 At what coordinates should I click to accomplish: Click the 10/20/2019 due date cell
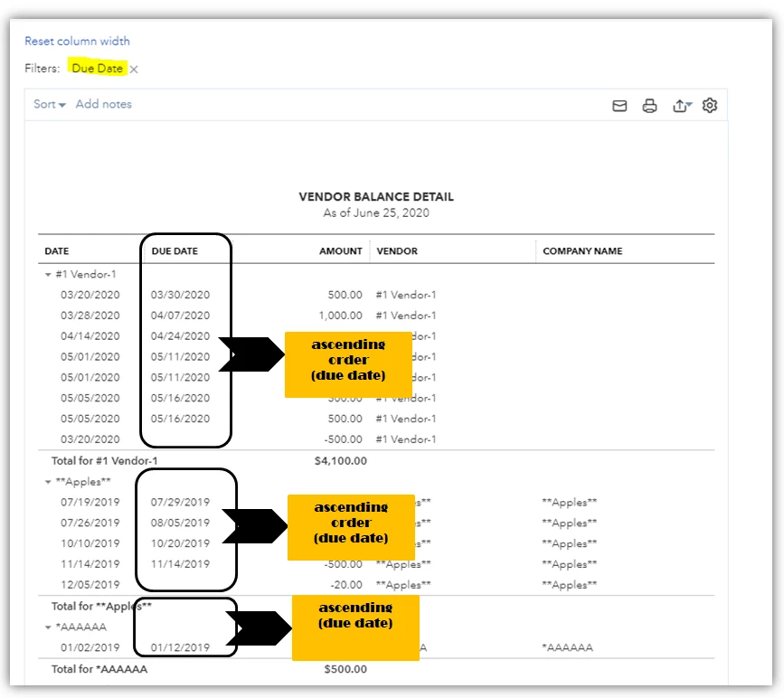click(x=180, y=543)
